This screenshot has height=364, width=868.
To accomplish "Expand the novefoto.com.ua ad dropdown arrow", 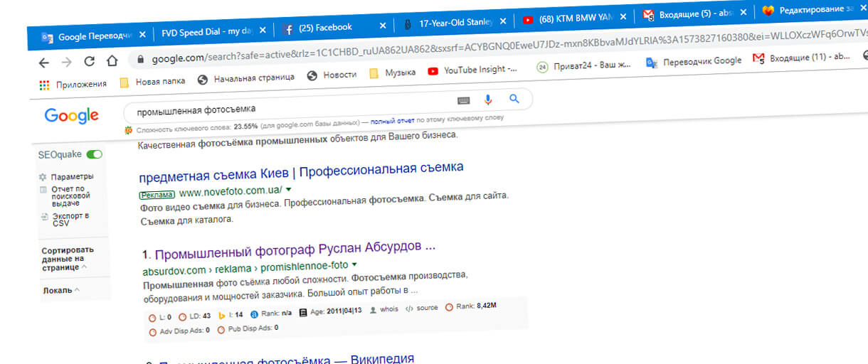I will click(288, 189).
